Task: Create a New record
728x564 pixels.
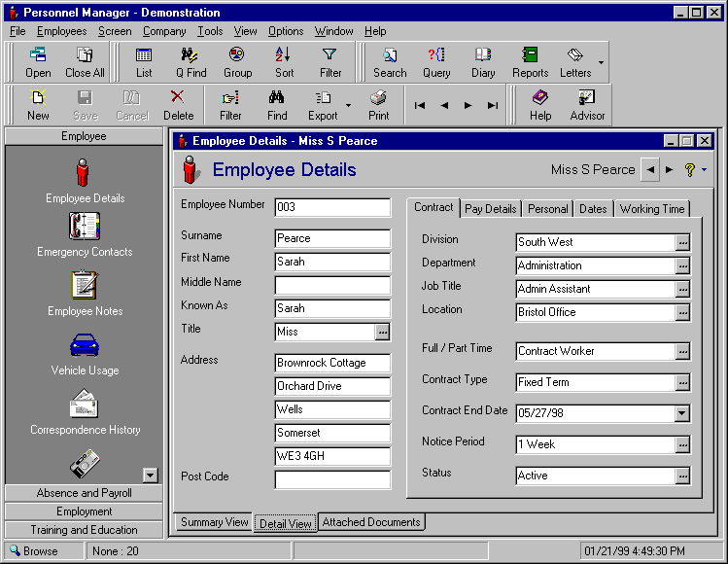Action: 38,105
